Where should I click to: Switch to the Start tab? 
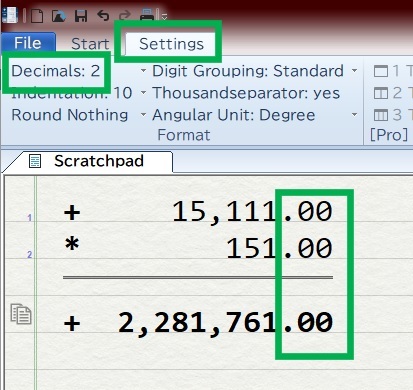(90, 44)
